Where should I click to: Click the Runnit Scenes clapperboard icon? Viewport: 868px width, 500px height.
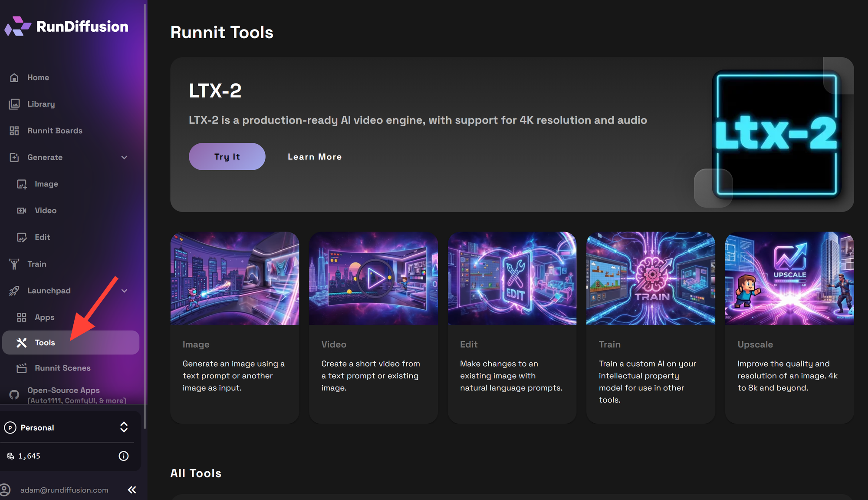(22, 368)
